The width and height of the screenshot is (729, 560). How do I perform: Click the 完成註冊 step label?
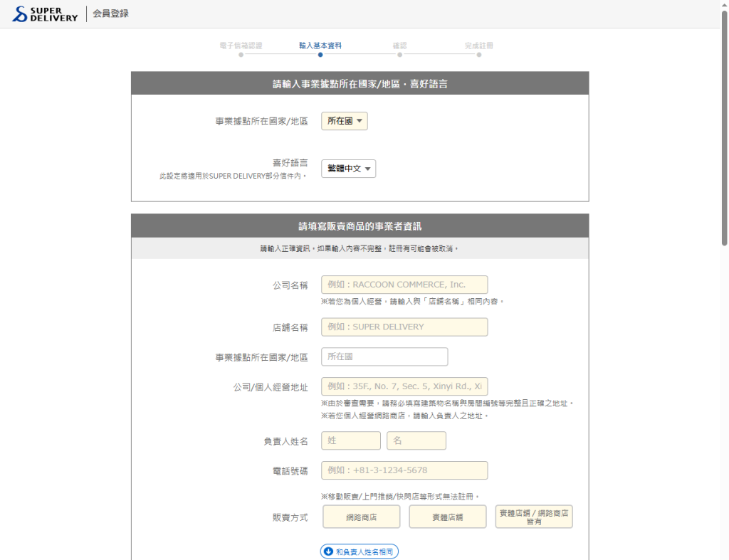click(479, 46)
